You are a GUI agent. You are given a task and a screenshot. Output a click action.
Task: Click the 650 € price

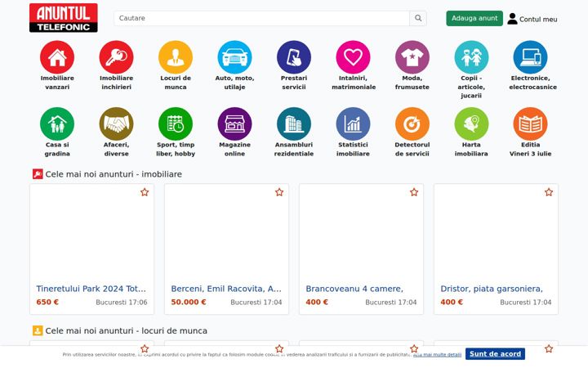click(47, 302)
